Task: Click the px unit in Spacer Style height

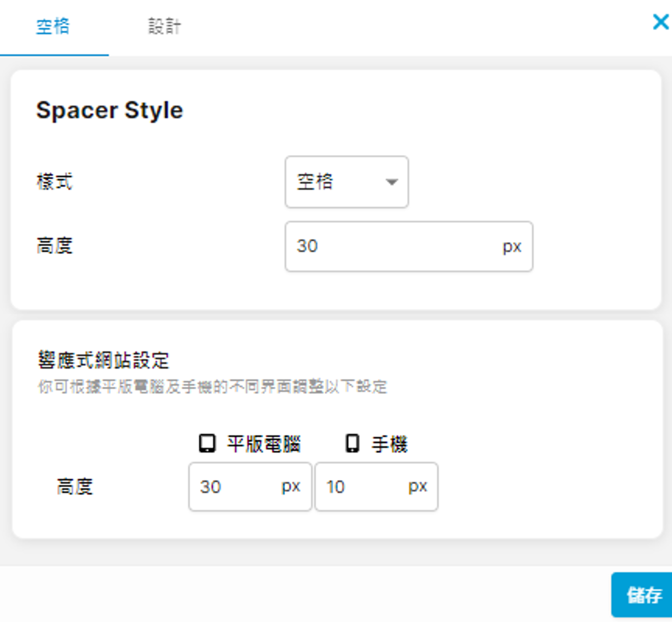Action: tap(512, 247)
